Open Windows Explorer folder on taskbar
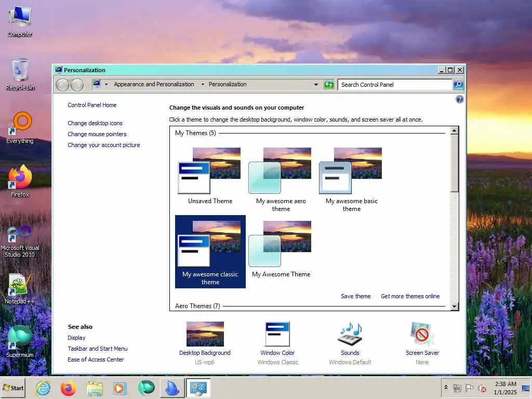The width and height of the screenshot is (532, 399). pos(95,388)
